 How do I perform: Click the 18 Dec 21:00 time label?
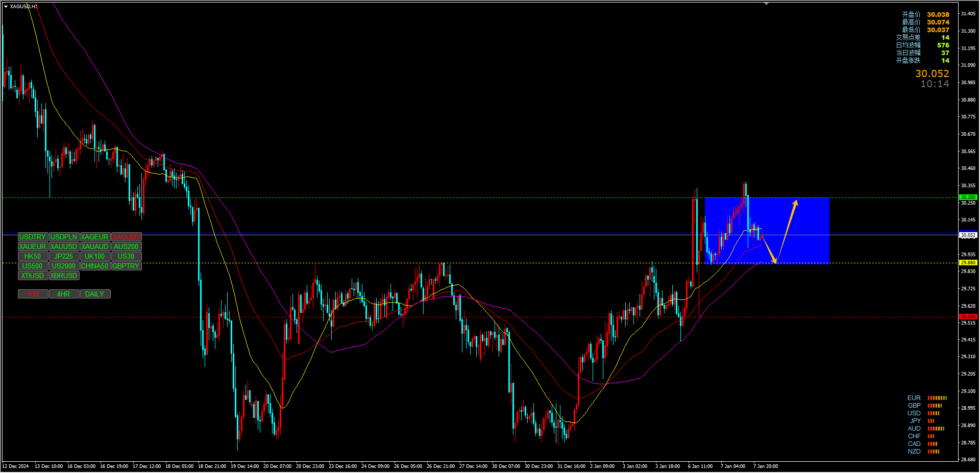click(212, 466)
